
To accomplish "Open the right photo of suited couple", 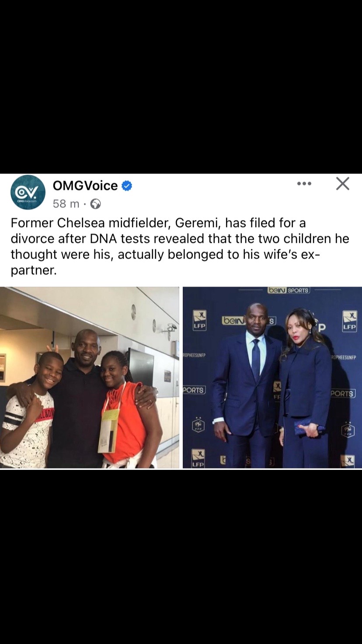I will click(x=272, y=378).
